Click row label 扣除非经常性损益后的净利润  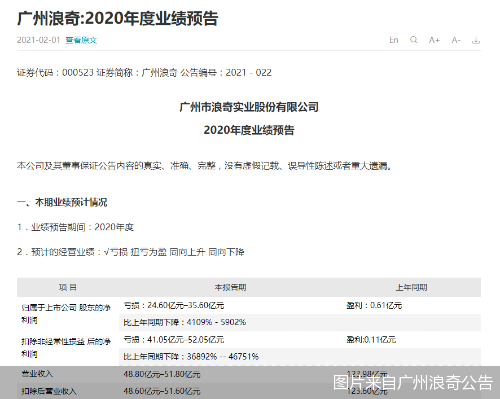point(66,348)
